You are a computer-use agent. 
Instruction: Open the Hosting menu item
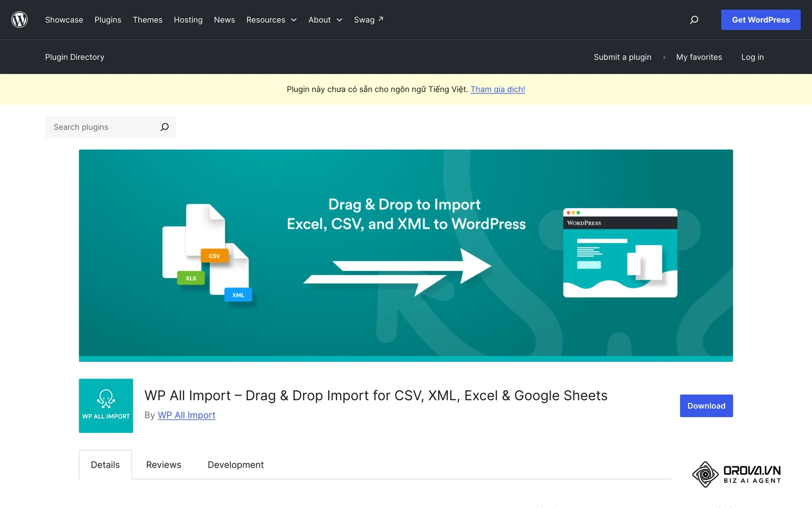tap(188, 20)
